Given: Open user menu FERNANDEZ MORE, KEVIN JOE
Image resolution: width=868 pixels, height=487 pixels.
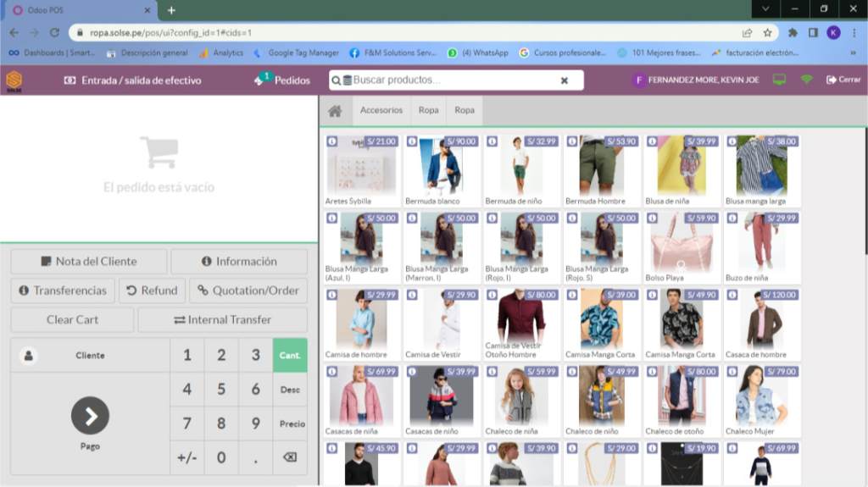Looking at the screenshot, I should click(696, 80).
